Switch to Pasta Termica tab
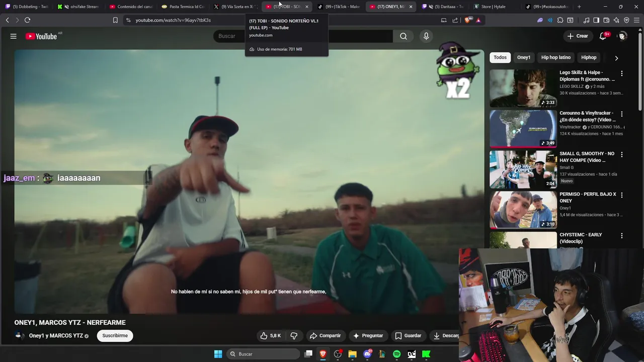 click(183, 7)
